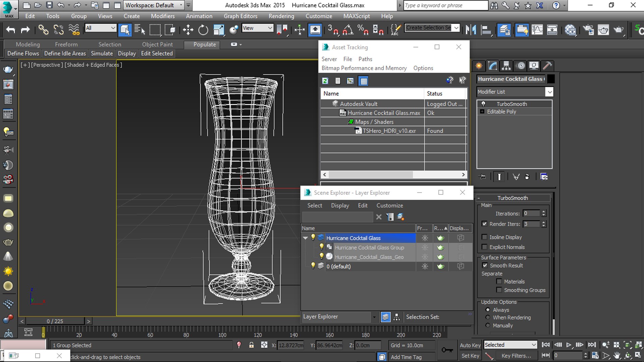Clear the Scene Explorer search with X icon
Viewport: 644px width, 362px height.
[x=379, y=217]
